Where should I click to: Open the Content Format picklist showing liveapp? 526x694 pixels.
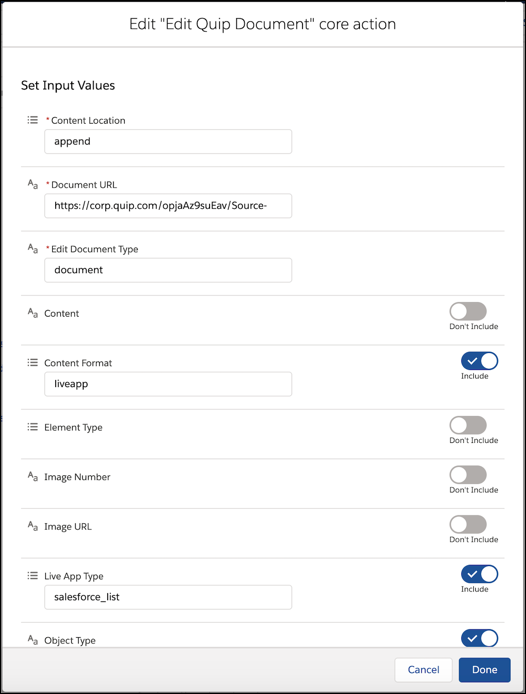(168, 384)
